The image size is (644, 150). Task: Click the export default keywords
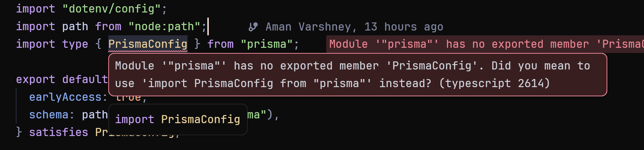coord(62,79)
